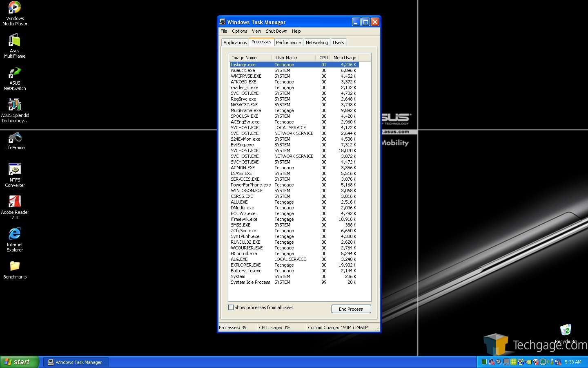This screenshot has width=588, height=368.
Task: Open LifeFrame desktop icon
Action: point(15,140)
